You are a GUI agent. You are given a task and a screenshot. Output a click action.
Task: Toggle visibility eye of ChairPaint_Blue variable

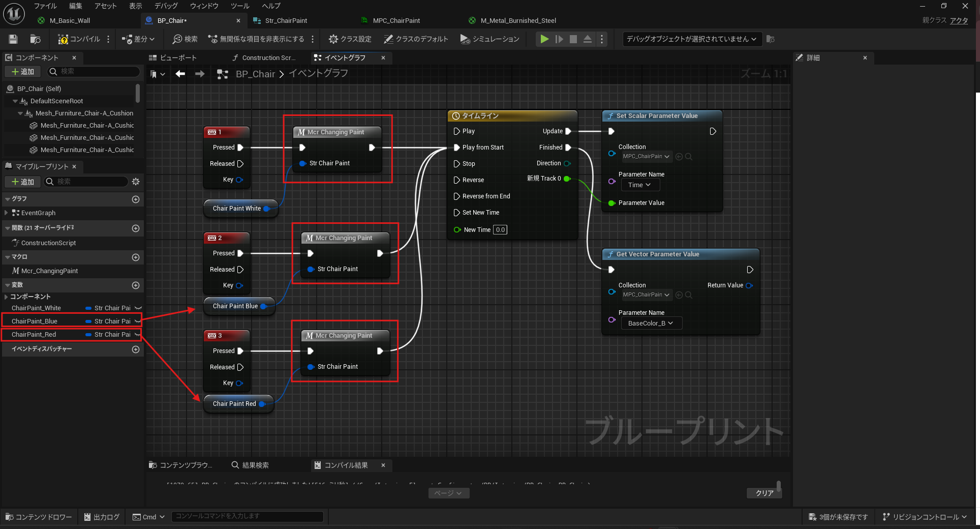tap(138, 321)
